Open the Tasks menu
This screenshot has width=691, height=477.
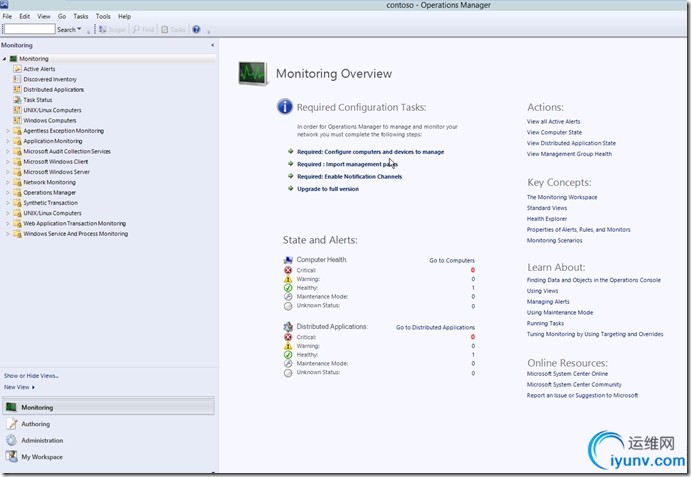click(x=81, y=16)
